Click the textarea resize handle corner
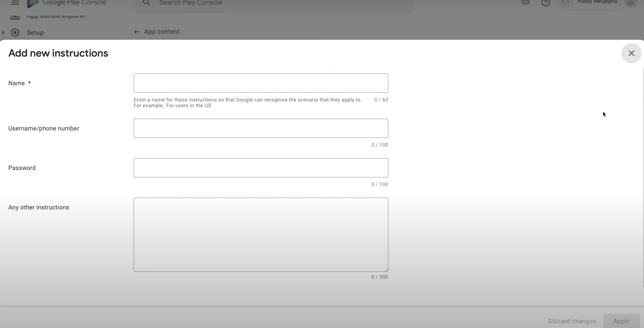The image size is (644, 328). coord(386,270)
